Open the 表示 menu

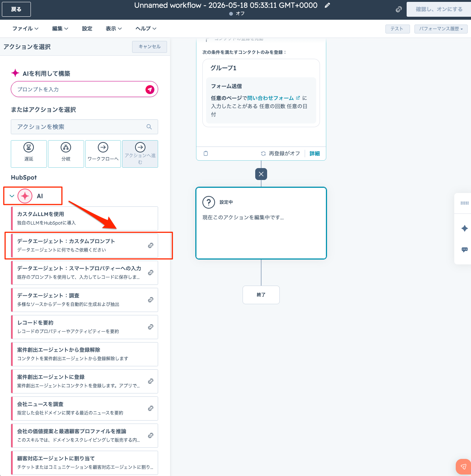[114, 29]
